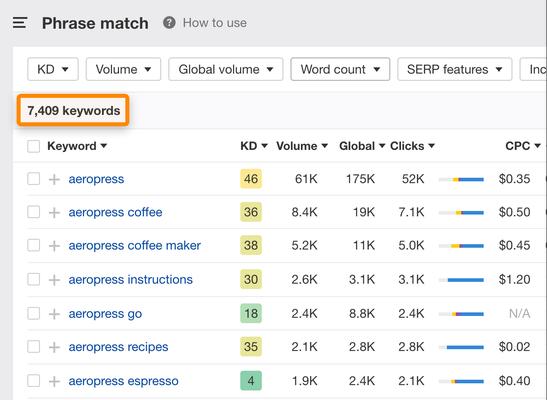Viewport: 547px width, 400px height.
Task: Click plus icon for aeropress instructions
Action: point(54,280)
